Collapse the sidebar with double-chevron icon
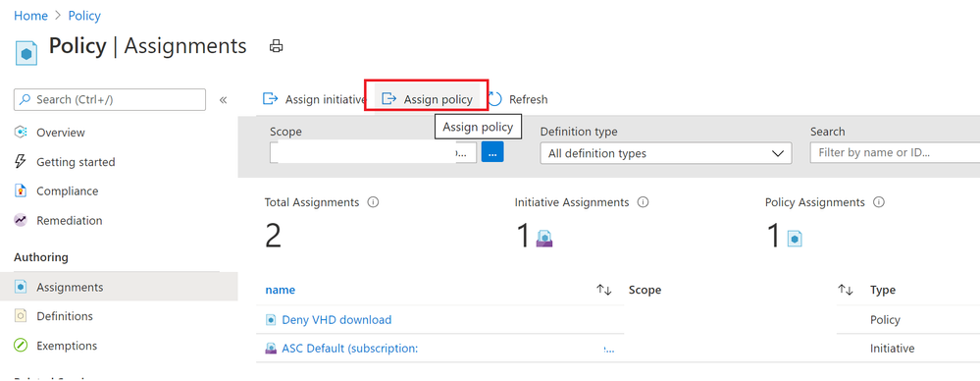 coord(223,100)
